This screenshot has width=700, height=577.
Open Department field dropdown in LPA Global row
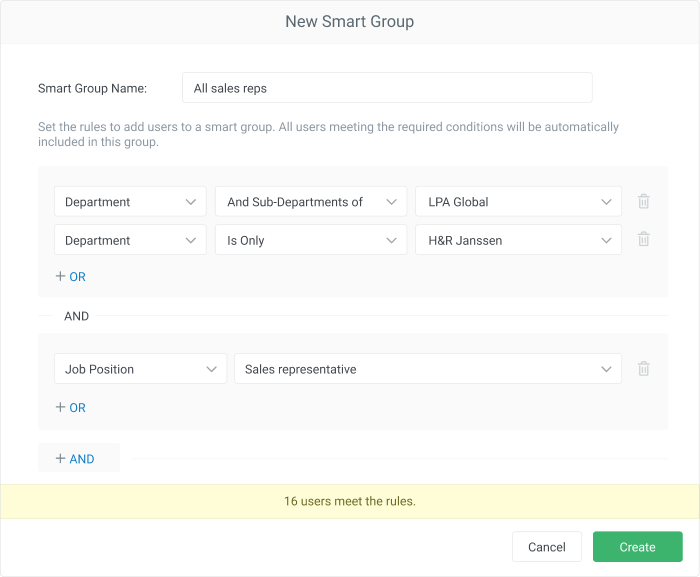pyautogui.click(x=130, y=202)
